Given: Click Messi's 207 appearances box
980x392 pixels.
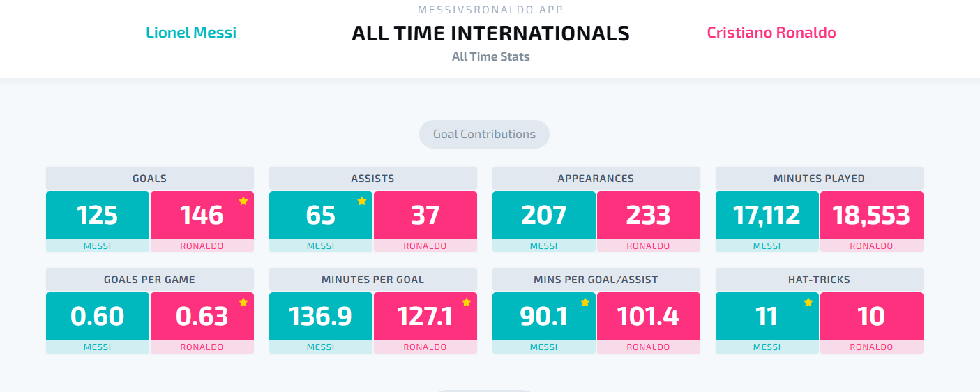Looking at the screenshot, I should coord(544,215).
